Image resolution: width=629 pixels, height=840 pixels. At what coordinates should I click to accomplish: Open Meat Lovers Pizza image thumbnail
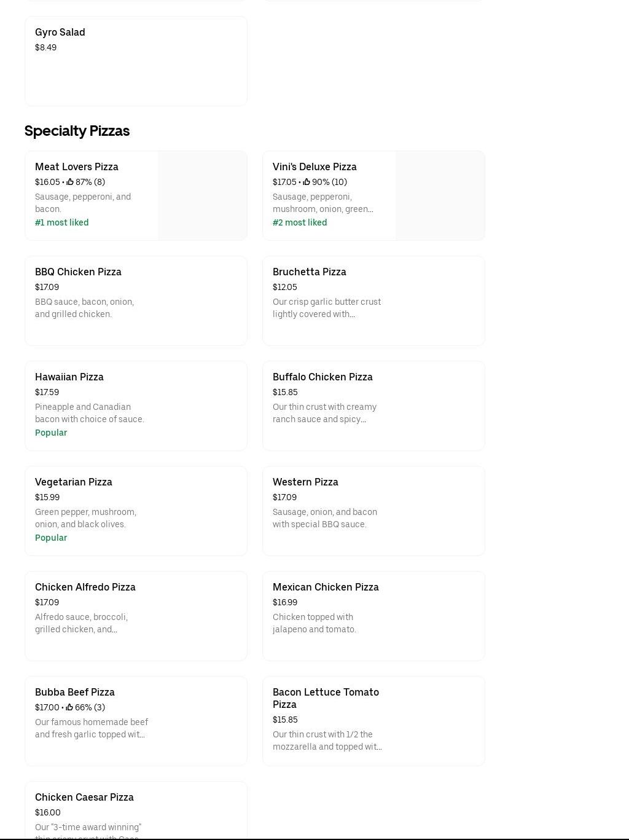202,195
